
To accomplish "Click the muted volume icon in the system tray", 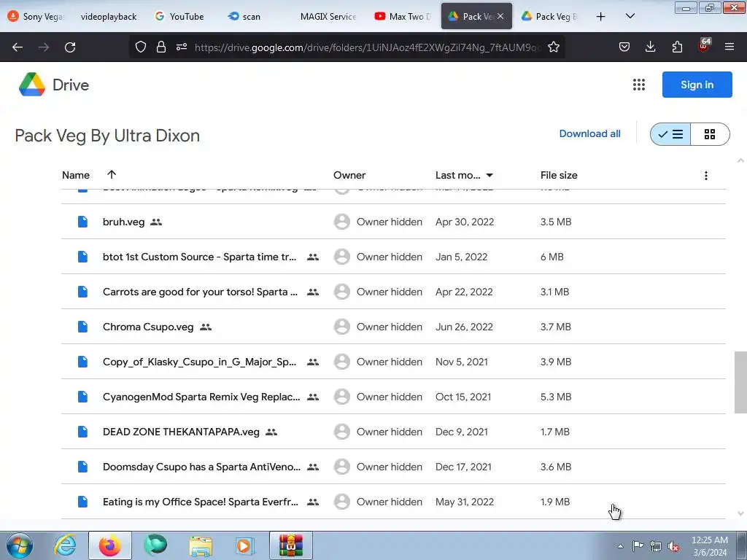I will pos(673,547).
